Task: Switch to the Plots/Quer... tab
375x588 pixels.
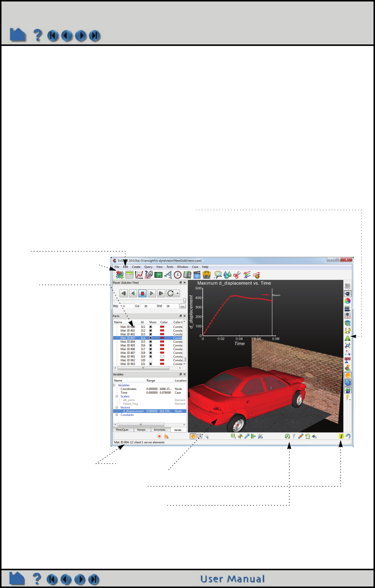Action: click(x=123, y=430)
